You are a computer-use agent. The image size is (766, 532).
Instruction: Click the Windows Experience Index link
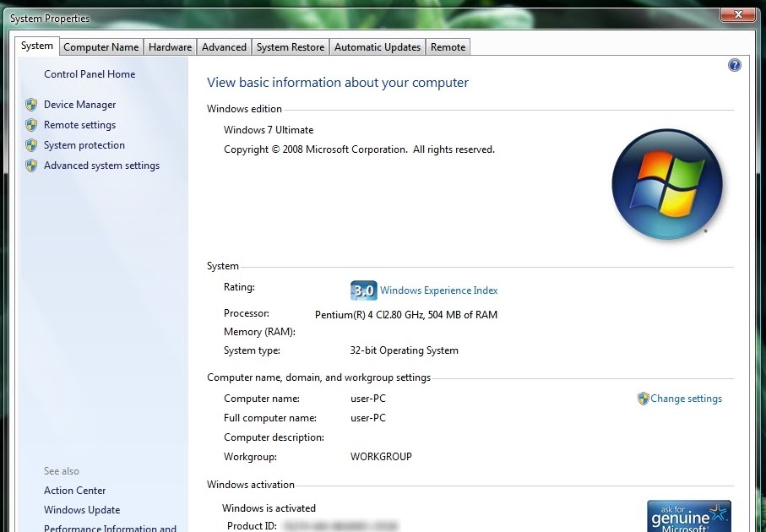(x=438, y=290)
